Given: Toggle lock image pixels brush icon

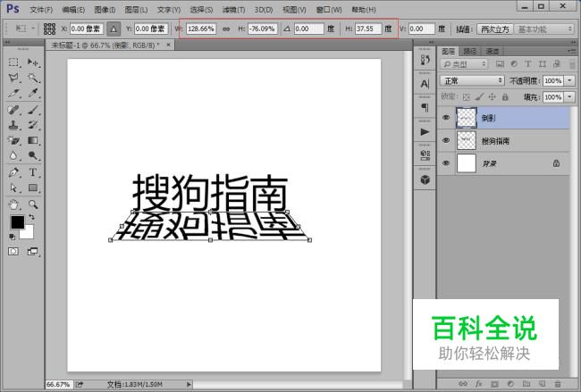Looking at the screenshot, I should (479, 97).
